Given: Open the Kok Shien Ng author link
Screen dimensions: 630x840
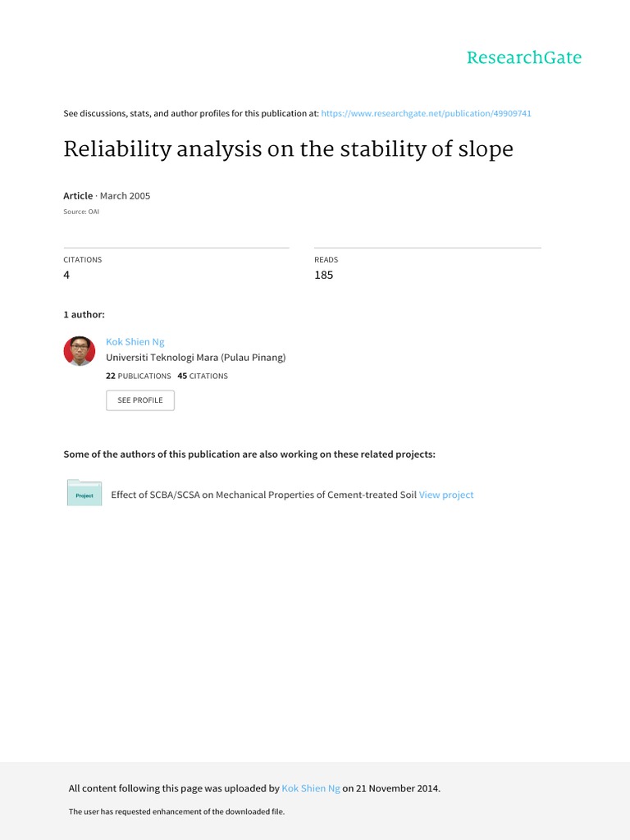Looking at the screenshot, I should tap(135, 342).
